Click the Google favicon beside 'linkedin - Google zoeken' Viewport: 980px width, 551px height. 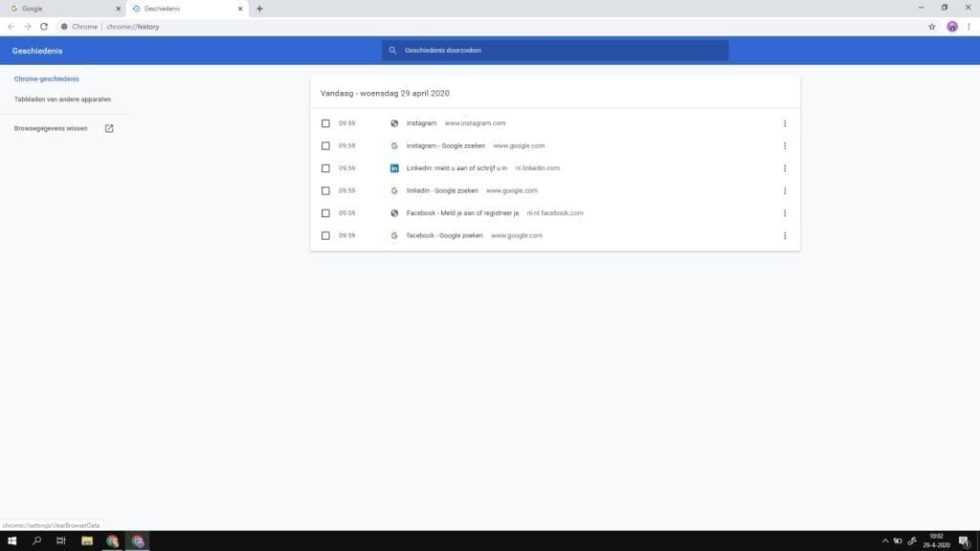pyautogui.click(x=394, y=191)
